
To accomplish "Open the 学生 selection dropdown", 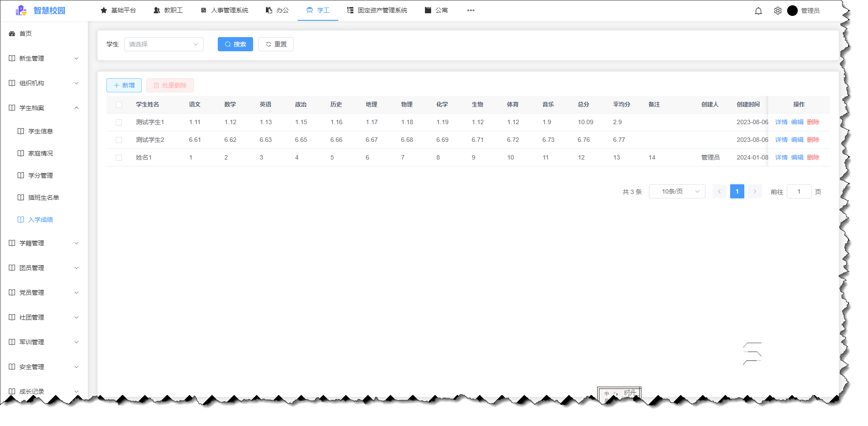I will coord(163,44).
